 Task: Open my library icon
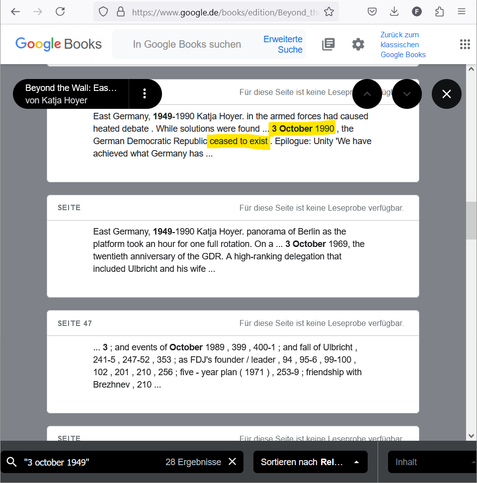328,44
